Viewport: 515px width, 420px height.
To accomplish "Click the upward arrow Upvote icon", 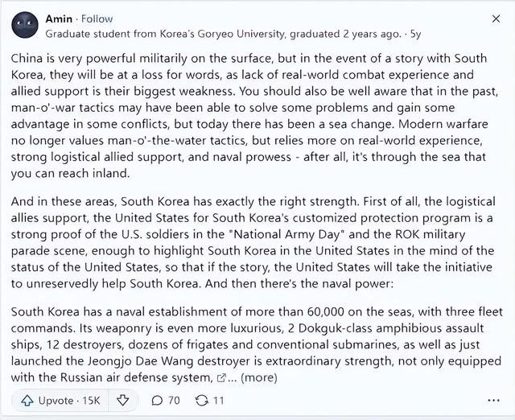I will point(27,401).
